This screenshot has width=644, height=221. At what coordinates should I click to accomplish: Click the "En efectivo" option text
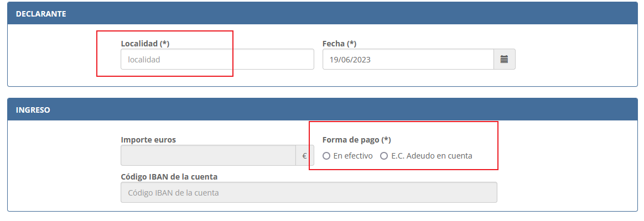[353, 156]
